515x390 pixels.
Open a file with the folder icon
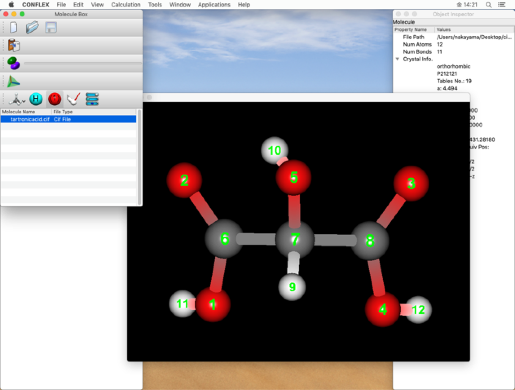click(x=32, y=27)
